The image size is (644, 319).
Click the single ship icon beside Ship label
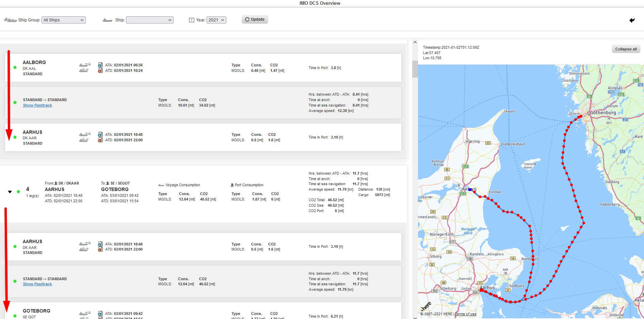108,20
